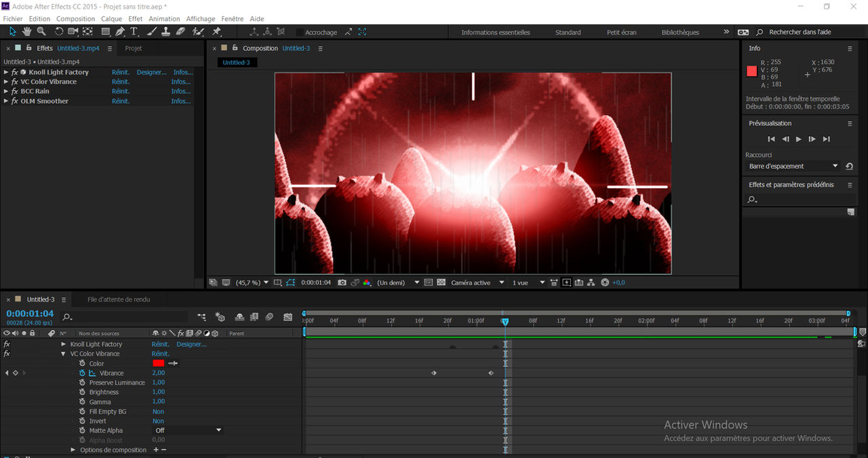868x458 pixels.
Task: Click the red color sample in Info panel
Action: (x=751, y=71)
